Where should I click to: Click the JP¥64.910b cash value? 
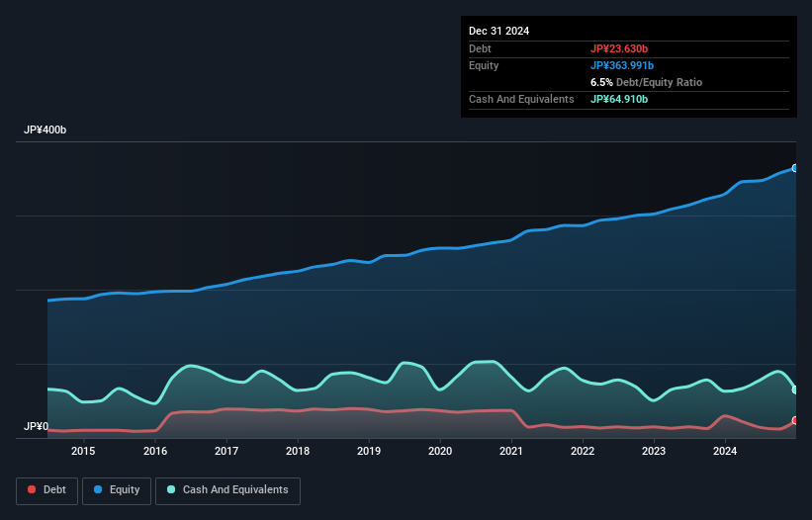619,99
